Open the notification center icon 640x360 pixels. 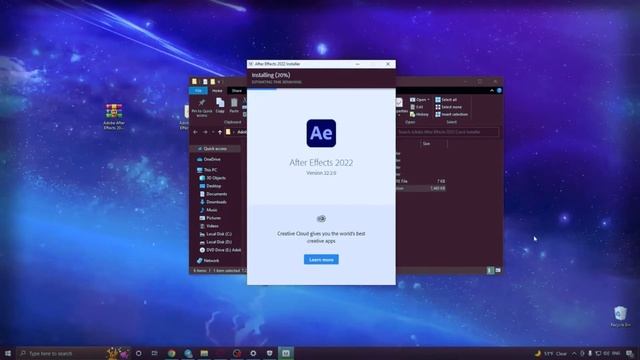coord(630,353)
